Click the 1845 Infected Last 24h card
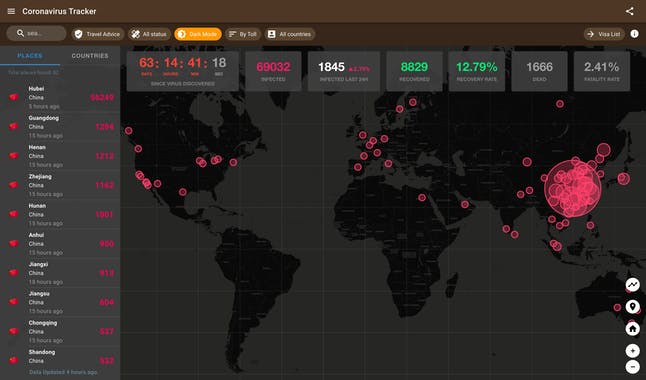Viewport: 646px width, 380px height. coord(344,71)
